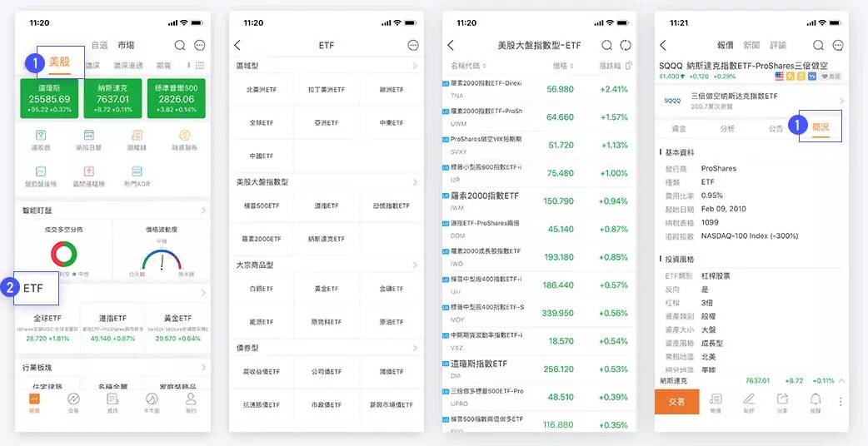Open the SQQQ fund card chevron
This screenshot has height=446, width=868.
(841, 101)
